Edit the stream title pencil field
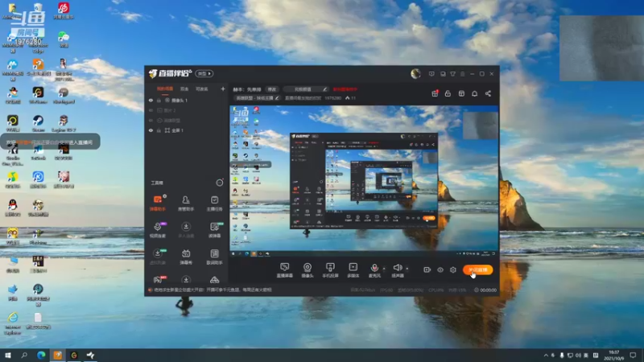 coord(306,89)
